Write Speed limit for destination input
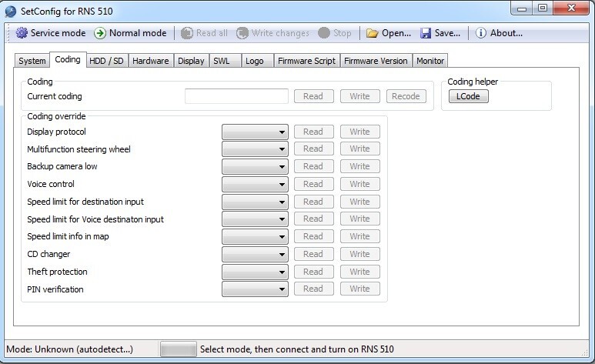This screenshot has width=595, height=364. 359,202
